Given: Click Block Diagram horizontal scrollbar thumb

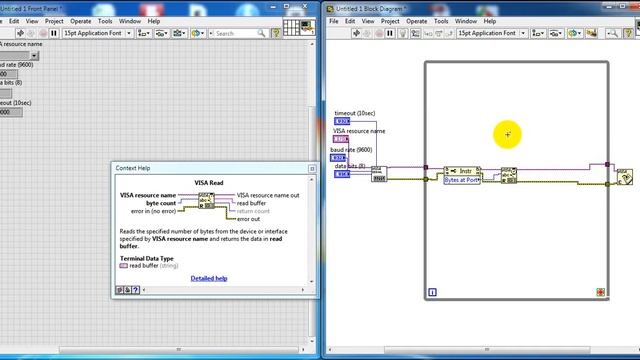Looking at the screenshot, I should (x=487, y=350).
